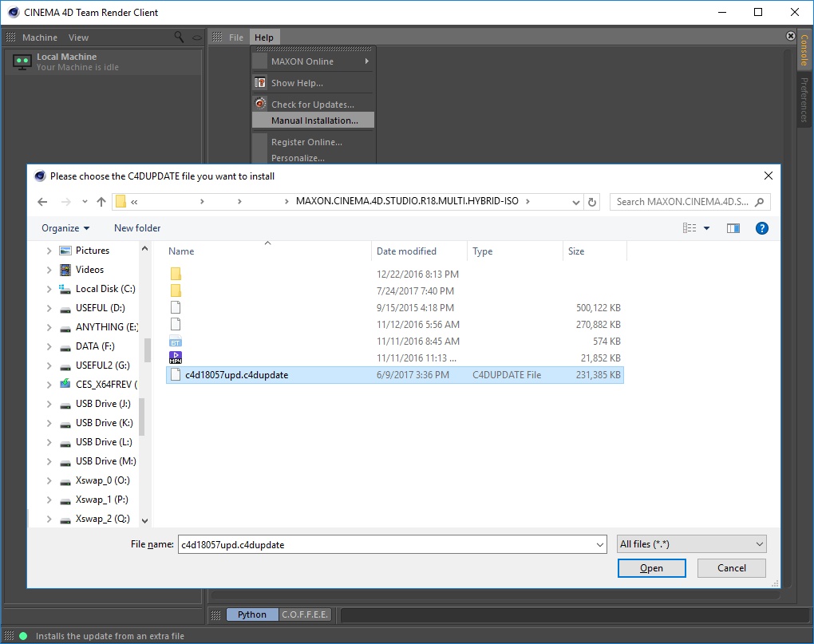Click the eye icon near Machine search
The width and height of the screenshot is (814, 644).
coord(197,38)
